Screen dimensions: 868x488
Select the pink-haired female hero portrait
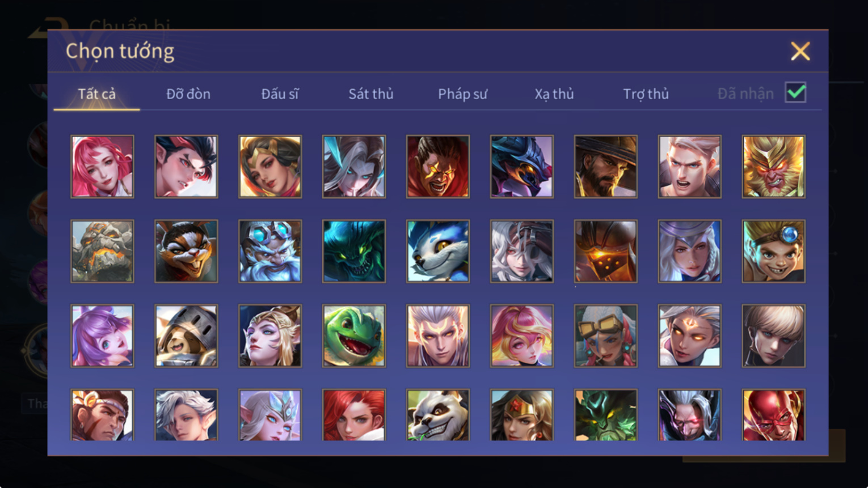(102, 167)
